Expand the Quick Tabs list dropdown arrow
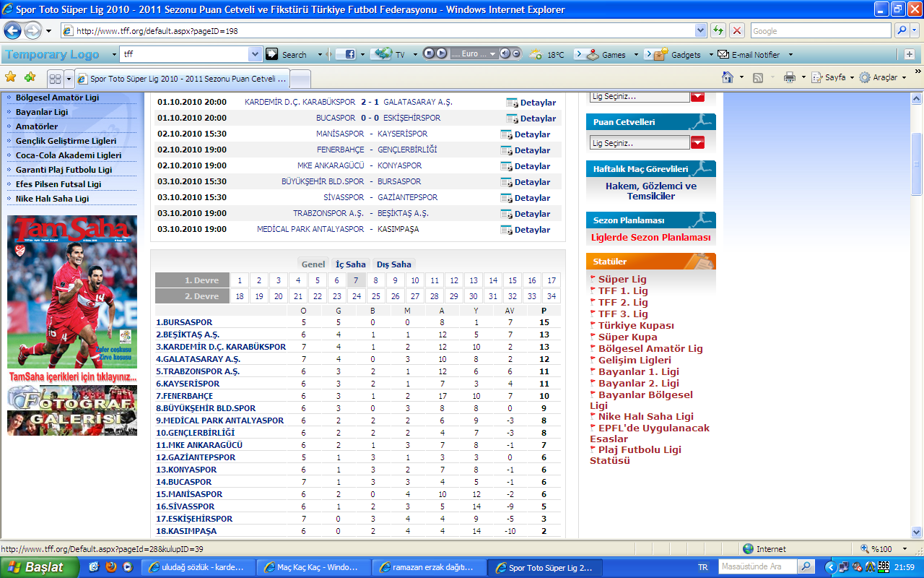The image size is (924, 578). 69,78
